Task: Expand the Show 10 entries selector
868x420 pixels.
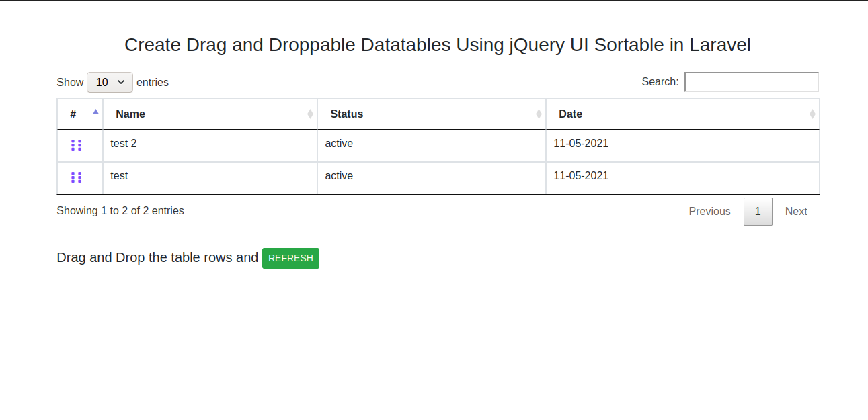Action: point(110,82)
